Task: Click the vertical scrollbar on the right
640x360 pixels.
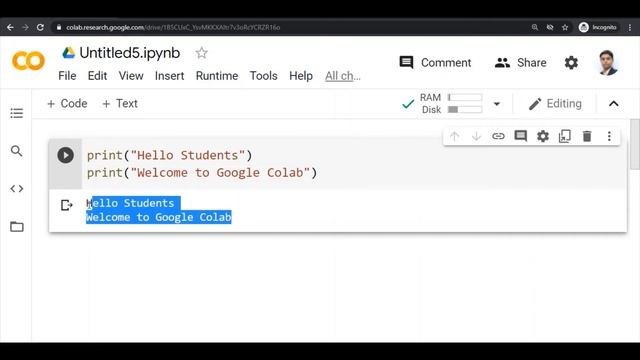Action: point(635,144)
